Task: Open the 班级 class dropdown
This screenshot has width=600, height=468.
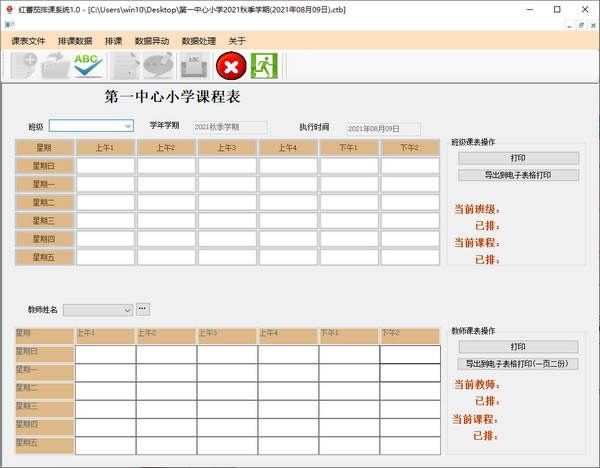Action: [91, 126]
